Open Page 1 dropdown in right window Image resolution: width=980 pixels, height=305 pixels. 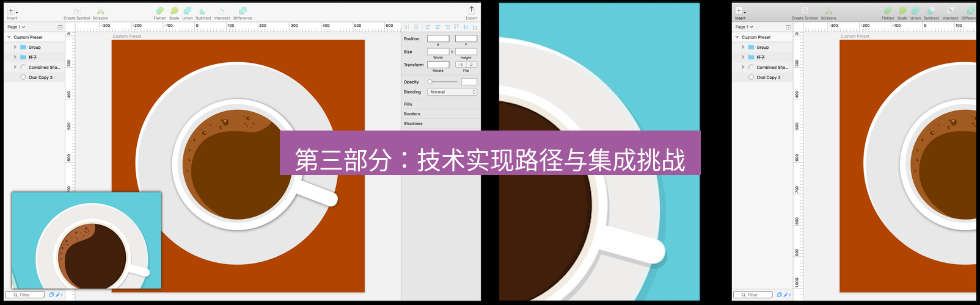[745, 27]
